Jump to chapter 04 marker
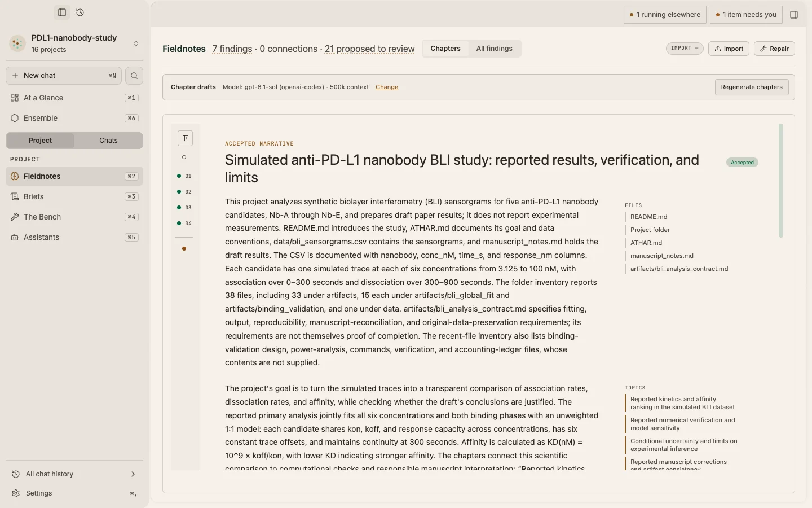812x508 pixels. [184, 224]
